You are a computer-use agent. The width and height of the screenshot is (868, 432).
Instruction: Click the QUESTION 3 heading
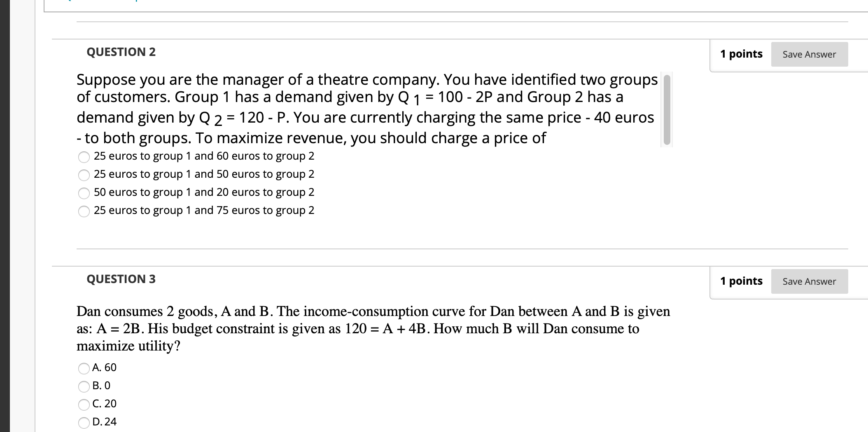pos(121,279)
